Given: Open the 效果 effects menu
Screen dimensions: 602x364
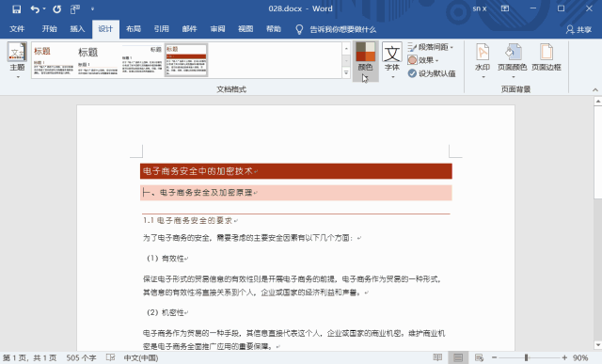Looking at the screenshot, I should click(x=423, y=60).
